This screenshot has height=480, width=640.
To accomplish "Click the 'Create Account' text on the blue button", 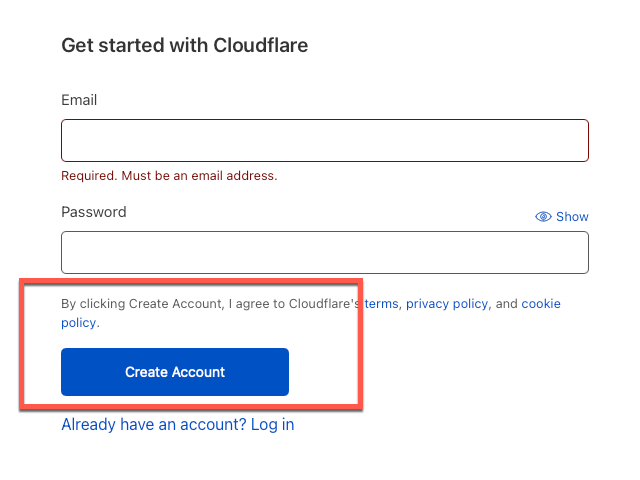I will pyautogui.click(x=175, y=372).
